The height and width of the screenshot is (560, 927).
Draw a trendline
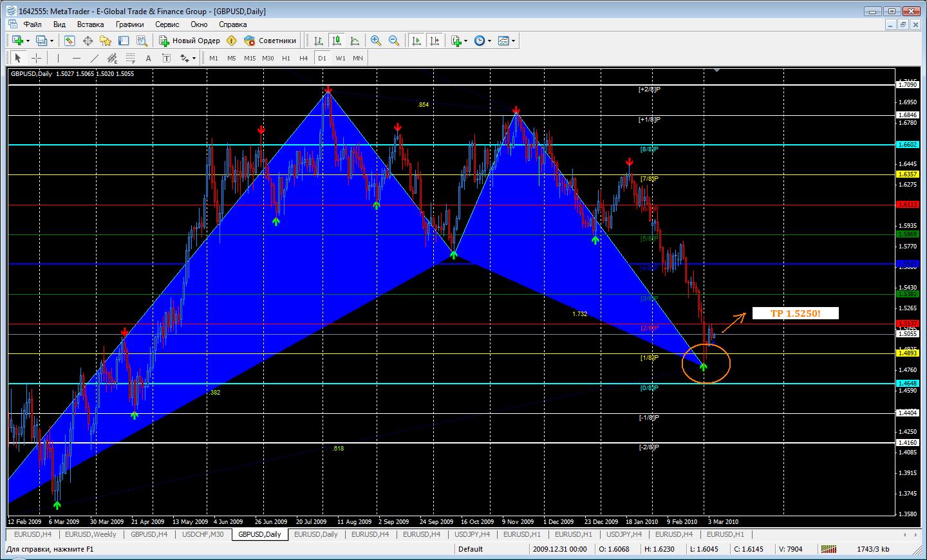(94, 58)
